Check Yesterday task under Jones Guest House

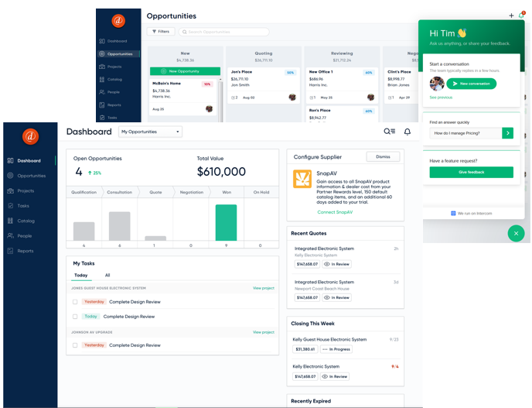(75, 302)
